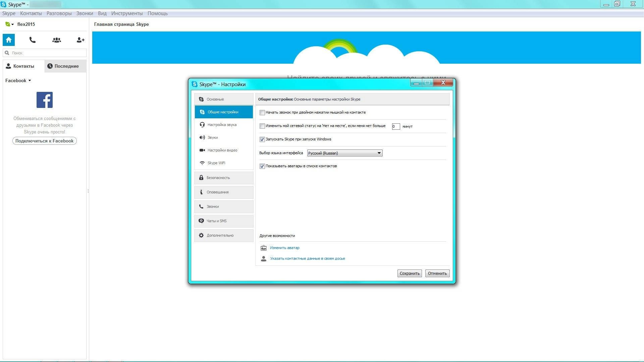Open the Разговоры menu
The width and height of the screenshot is (644, 362).
pos(59,13)
